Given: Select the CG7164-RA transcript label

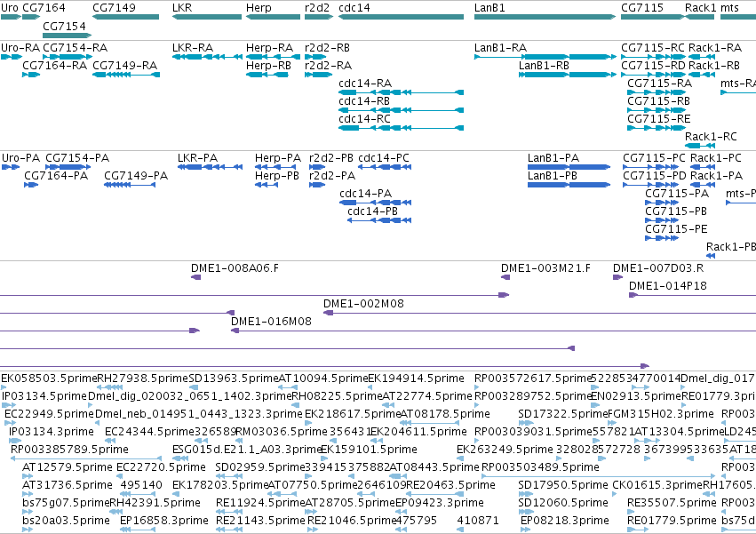Looking at the screenshot, I should [x=54, y=66].
